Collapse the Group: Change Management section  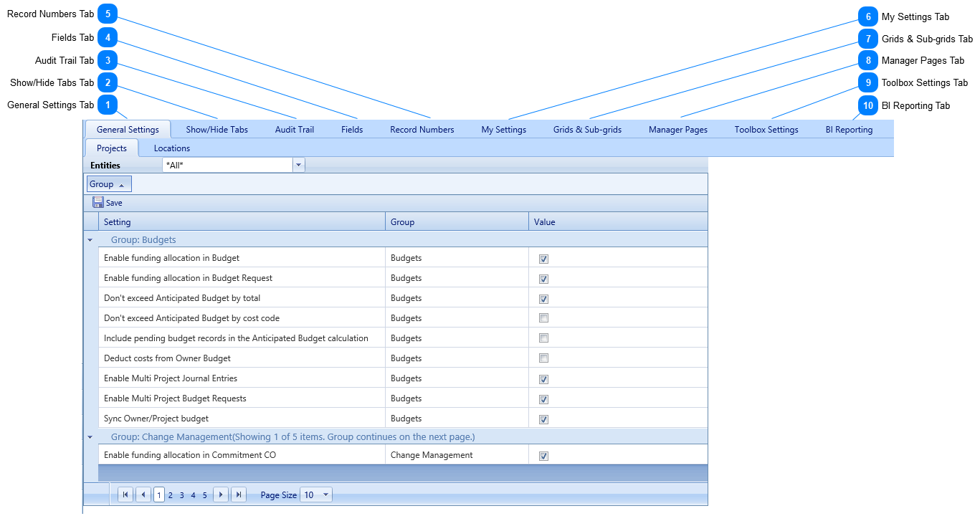tap(90, 436)
